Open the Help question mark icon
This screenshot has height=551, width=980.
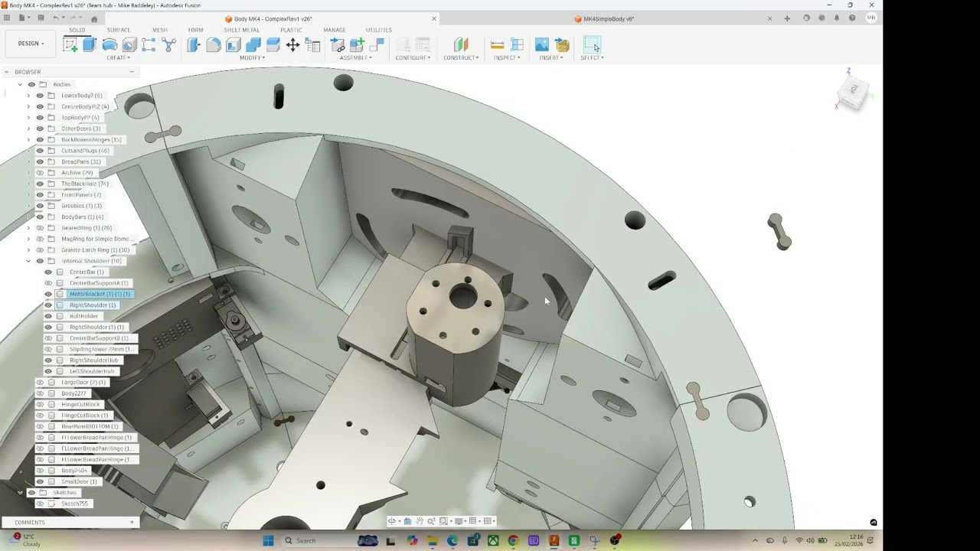pyautogui.click(x=852, y=18)
